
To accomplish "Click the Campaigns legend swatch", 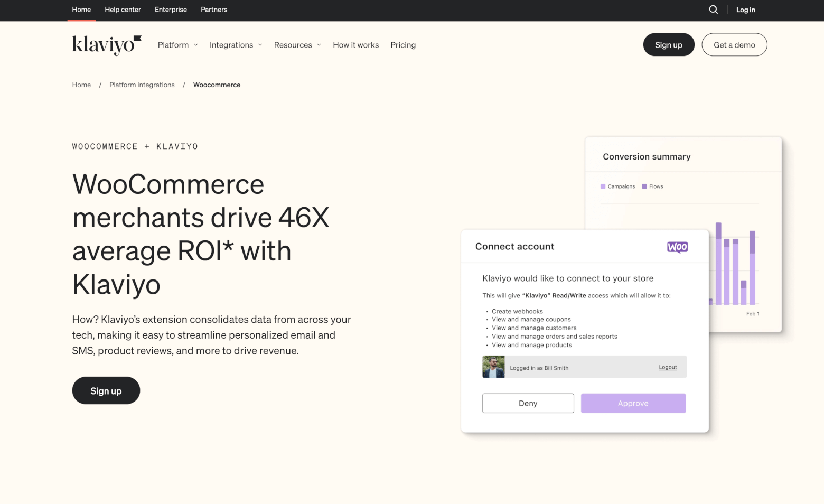I will [x=603, y=186].
